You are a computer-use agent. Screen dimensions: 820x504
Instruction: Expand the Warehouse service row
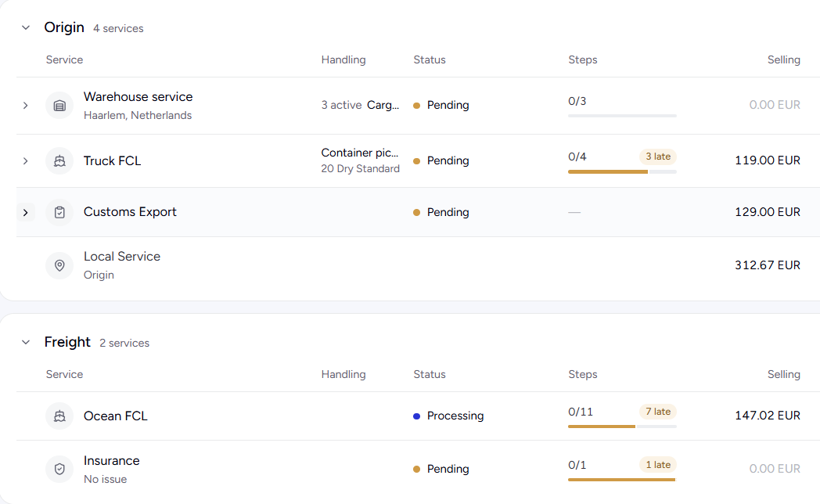[x=25, y=106]
